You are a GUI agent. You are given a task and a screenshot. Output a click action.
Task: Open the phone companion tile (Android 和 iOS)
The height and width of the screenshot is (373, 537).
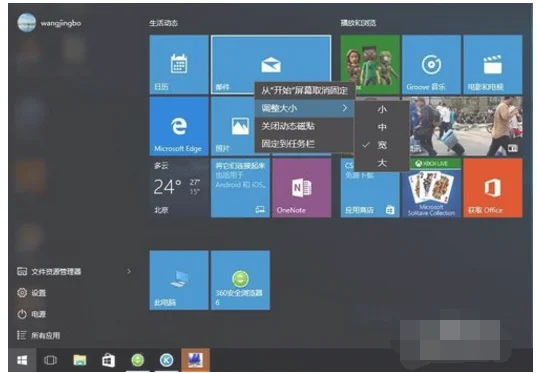[x=240, y=187]
